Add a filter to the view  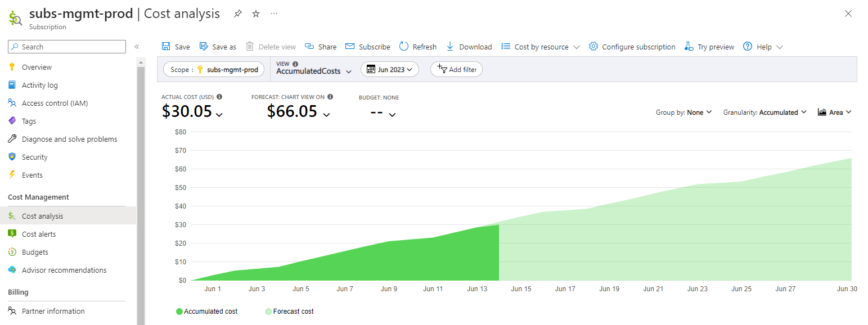coord(456,69)
